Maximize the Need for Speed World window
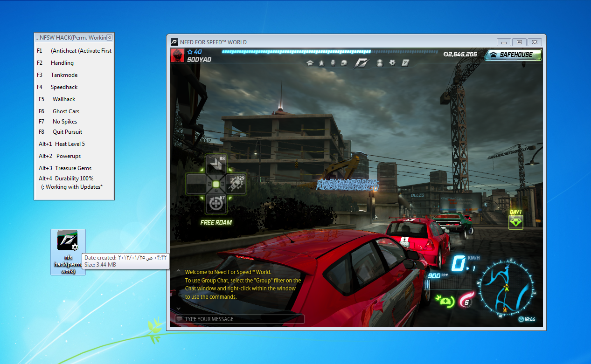Image resolution: width=591 pixels, height=364 pixels. [519, 42]
